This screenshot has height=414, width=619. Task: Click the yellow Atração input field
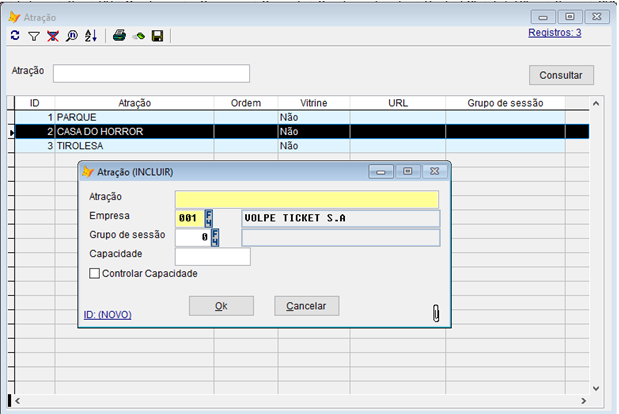pyautogui.click(x=306, y=199)
